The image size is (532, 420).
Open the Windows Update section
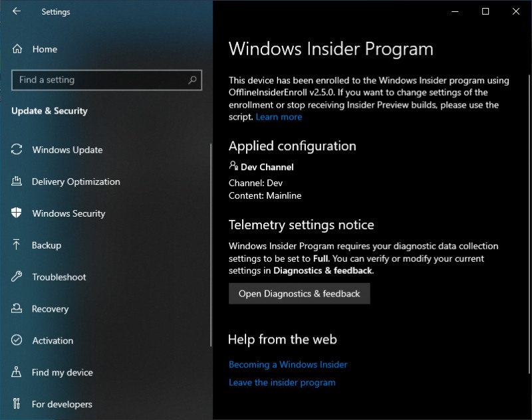tap(66, 150)
